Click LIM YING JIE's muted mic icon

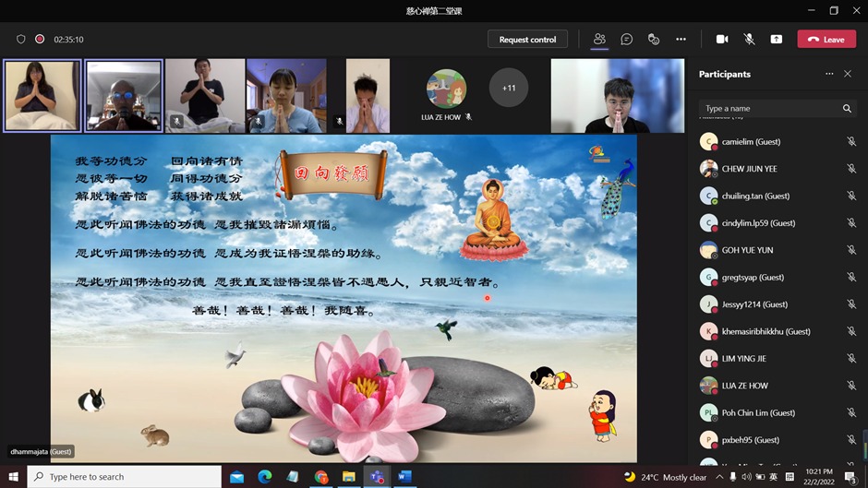(x=851, y=359)
